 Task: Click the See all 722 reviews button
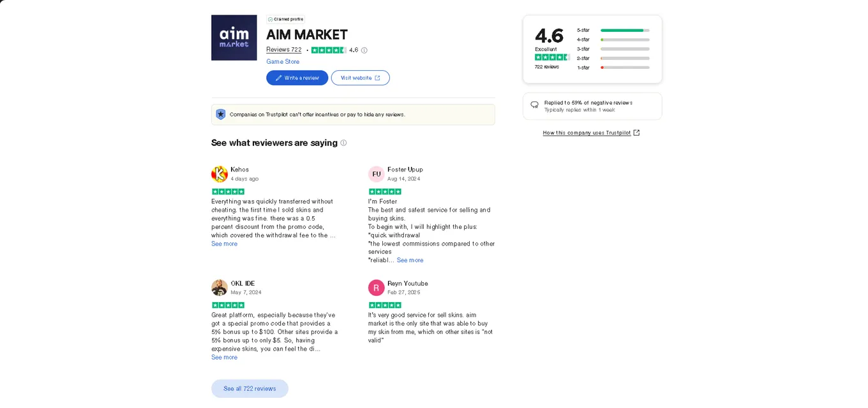(250, 388)
